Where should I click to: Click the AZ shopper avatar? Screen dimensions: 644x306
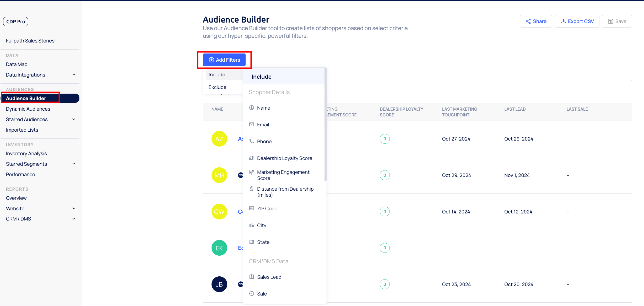tap(219, 139)
